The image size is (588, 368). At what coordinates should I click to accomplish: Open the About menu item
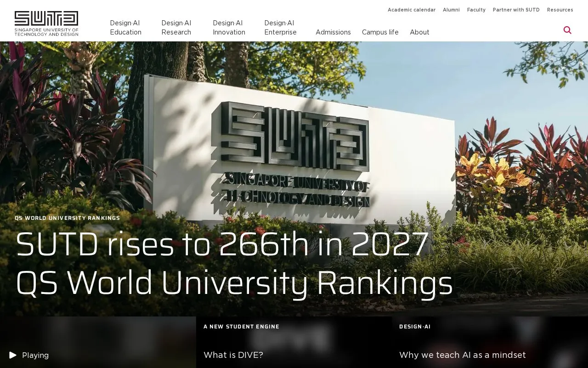419,32
